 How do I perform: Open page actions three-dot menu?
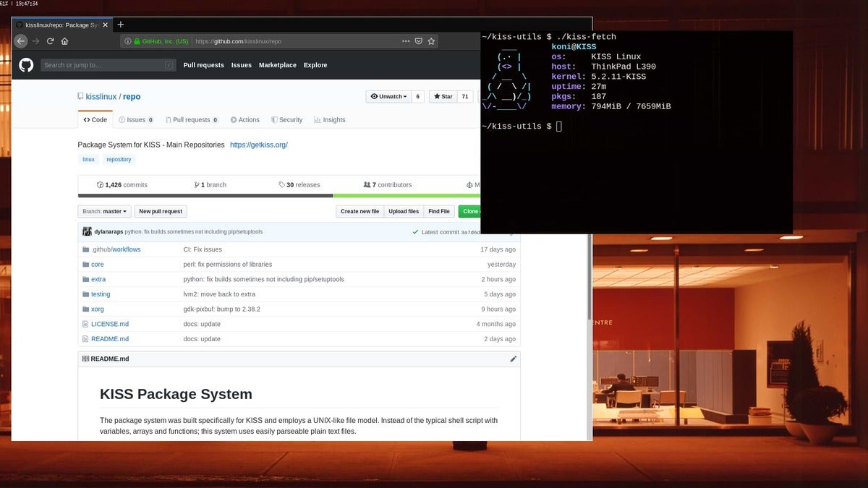pyautogui.click(x=406, y=41)
